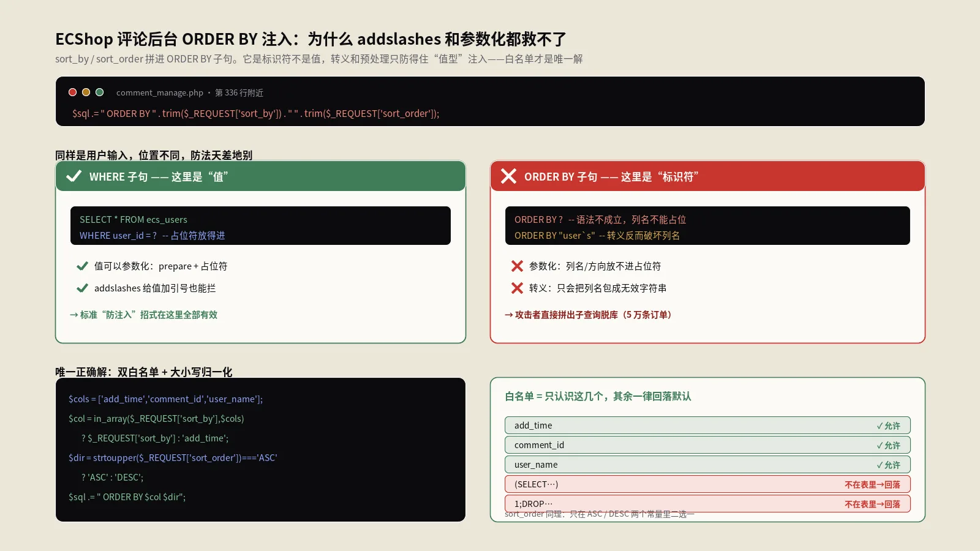Click code line WHERE user_id = ?
Image resolution: width=980 pixels, height=551 pixels.
pyautogui.click(x=152, y=235)
